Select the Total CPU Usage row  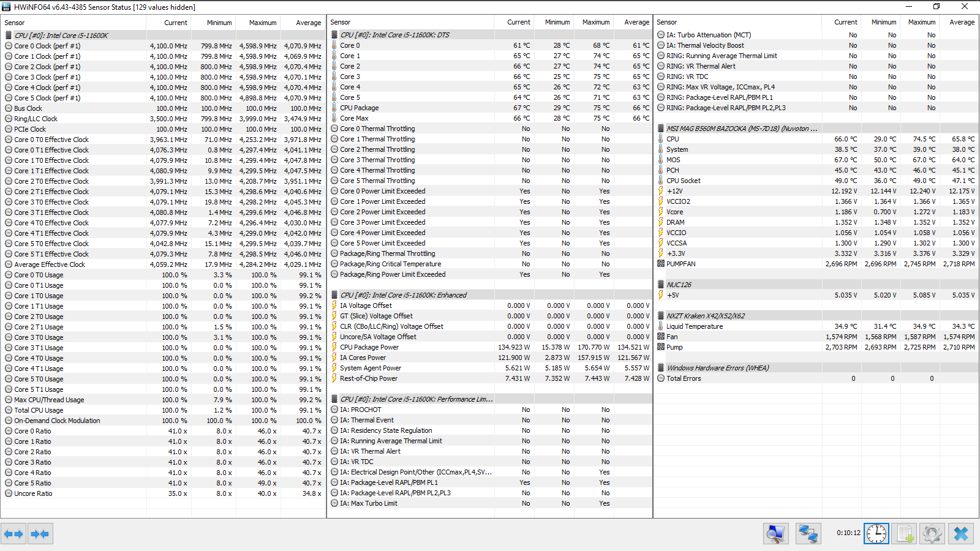[x=163, y=410]
